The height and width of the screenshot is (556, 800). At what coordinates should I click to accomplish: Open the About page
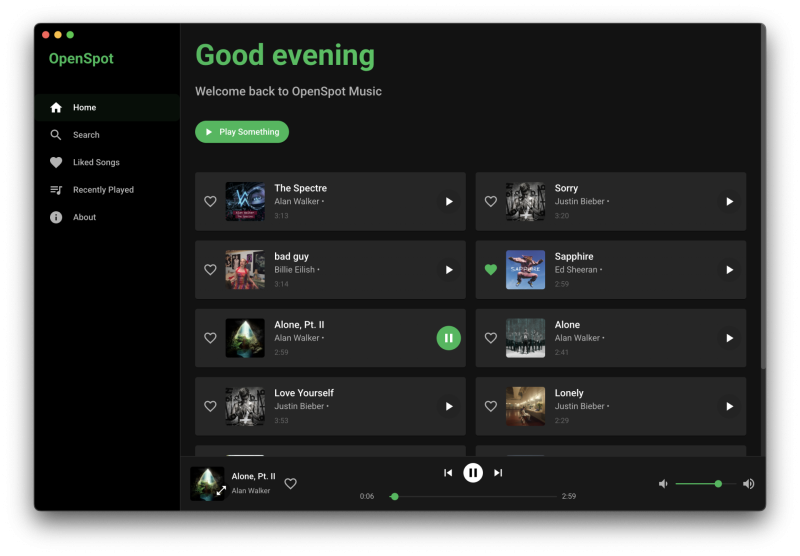click(x=84, y=217)
